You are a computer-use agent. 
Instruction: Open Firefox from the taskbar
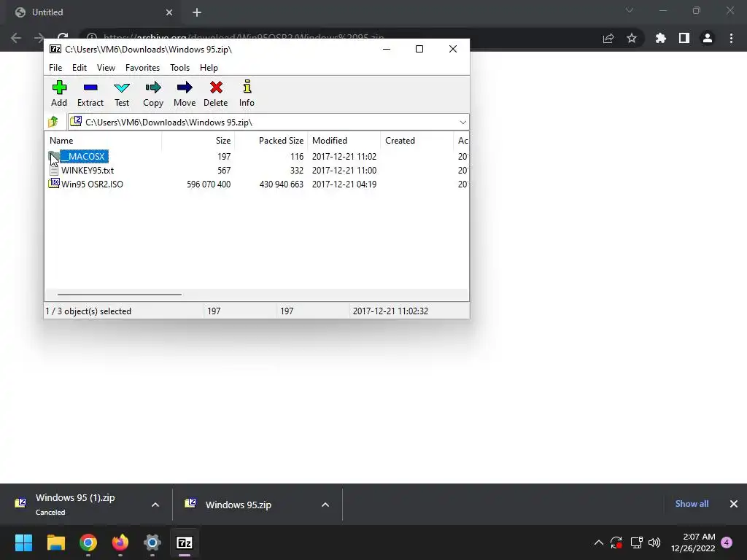120,542
